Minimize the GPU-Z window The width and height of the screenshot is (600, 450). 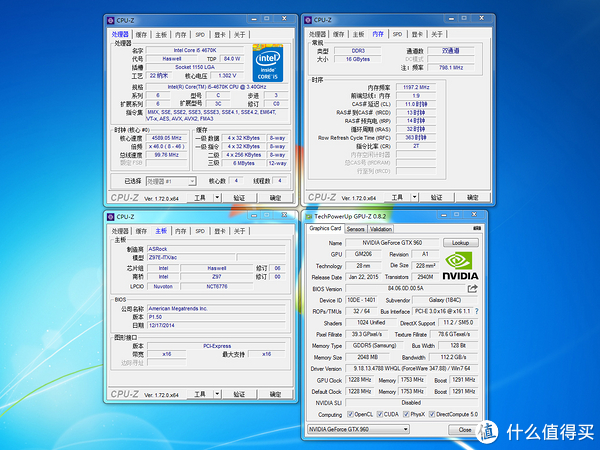[x=443, y=215]
